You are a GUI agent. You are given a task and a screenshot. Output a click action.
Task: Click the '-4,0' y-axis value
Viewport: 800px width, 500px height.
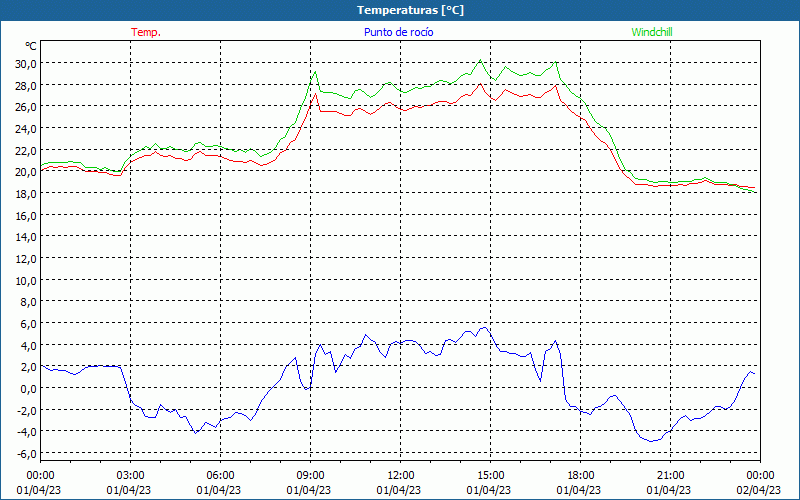click(27, 432)
